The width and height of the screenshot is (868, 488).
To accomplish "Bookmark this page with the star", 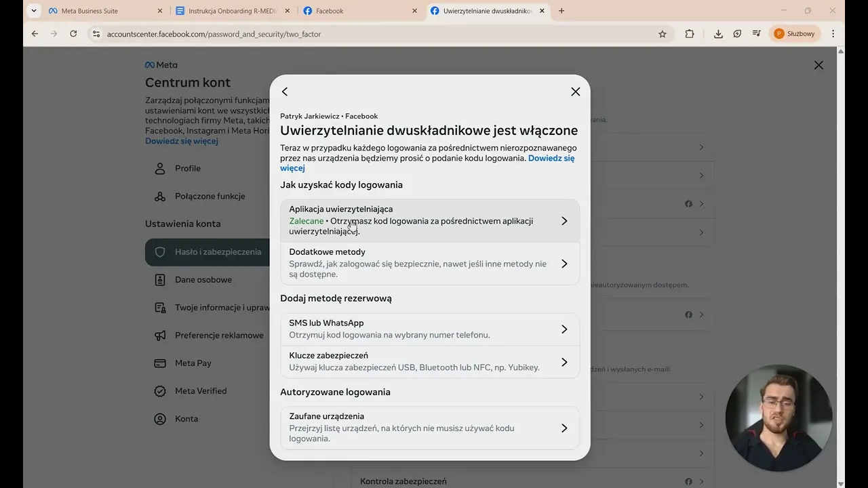I will coord(663,34).
